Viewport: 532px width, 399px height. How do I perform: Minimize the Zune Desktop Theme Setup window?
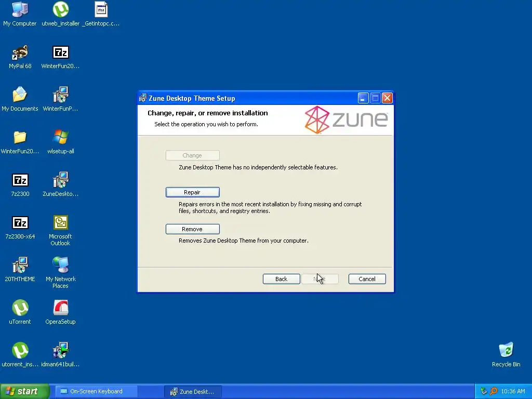363,98
